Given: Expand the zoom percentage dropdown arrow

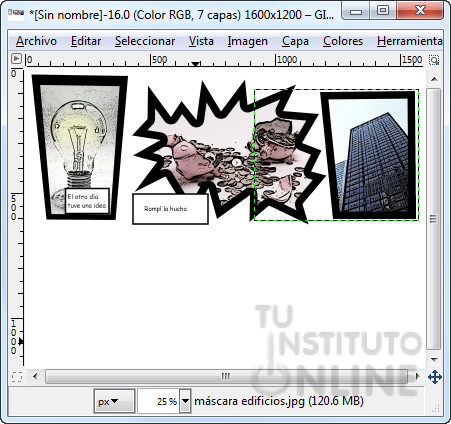Looking at the screenshot, I should pyautogui.click(x=185, y=401).
